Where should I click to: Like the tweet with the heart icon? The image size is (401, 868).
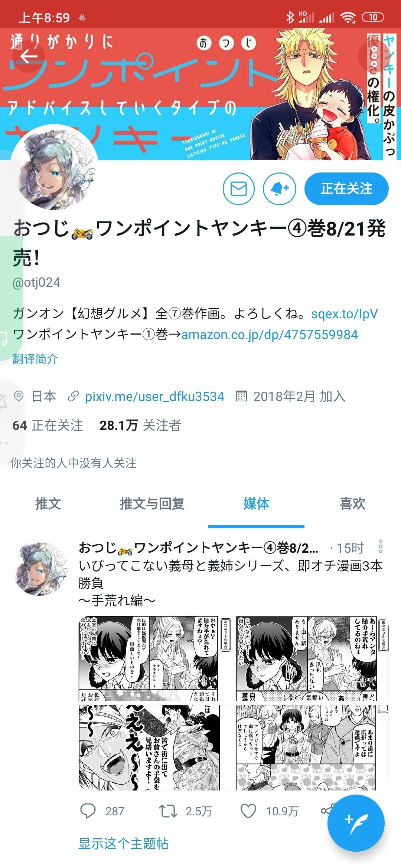(x=248, y=811)
